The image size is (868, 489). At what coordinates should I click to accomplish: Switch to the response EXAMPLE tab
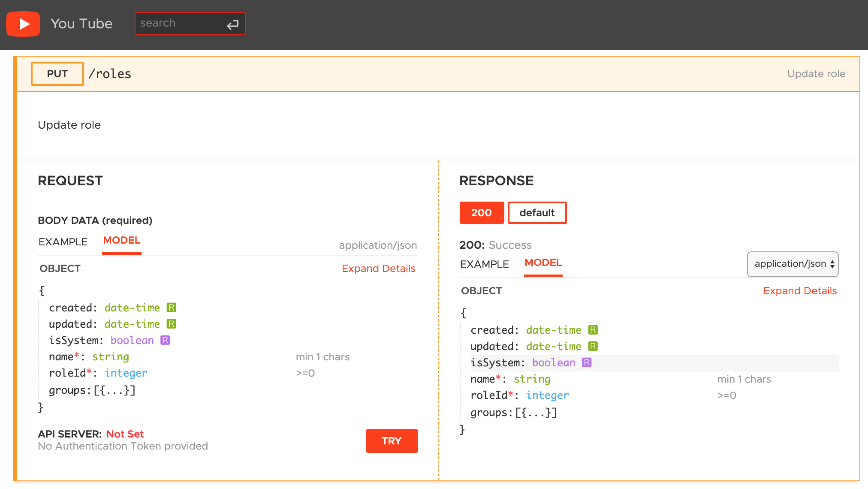(x=484, y=264)
